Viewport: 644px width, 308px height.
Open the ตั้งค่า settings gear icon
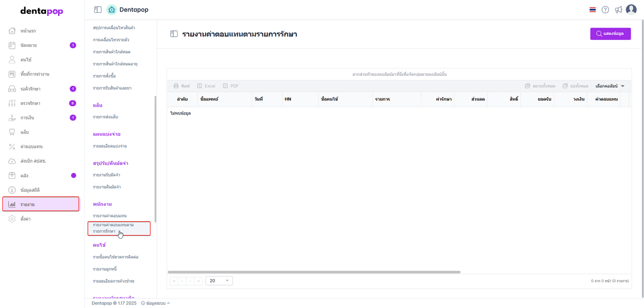click(12, 219)
